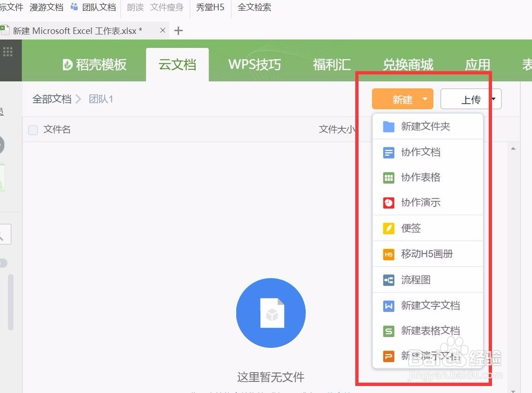This screenshot has height=393, width=532.
Task: Toggle the select-all checkbox beside 文件名
Action: 32,129
